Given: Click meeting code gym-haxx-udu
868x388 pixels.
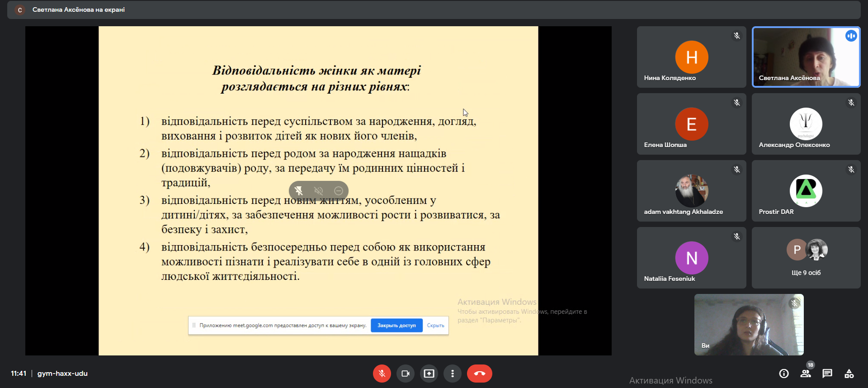Looking at the screenshot, I should (x=62, y=374).
